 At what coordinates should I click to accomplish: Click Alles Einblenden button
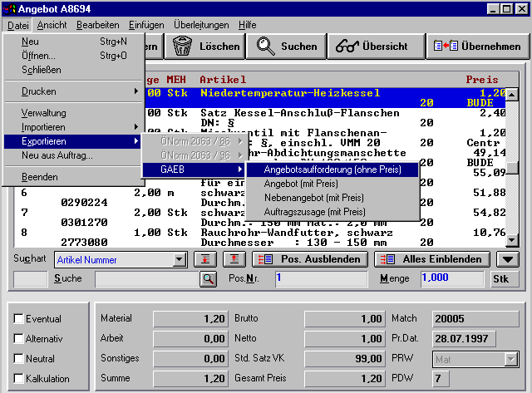(x=432, y=259)
